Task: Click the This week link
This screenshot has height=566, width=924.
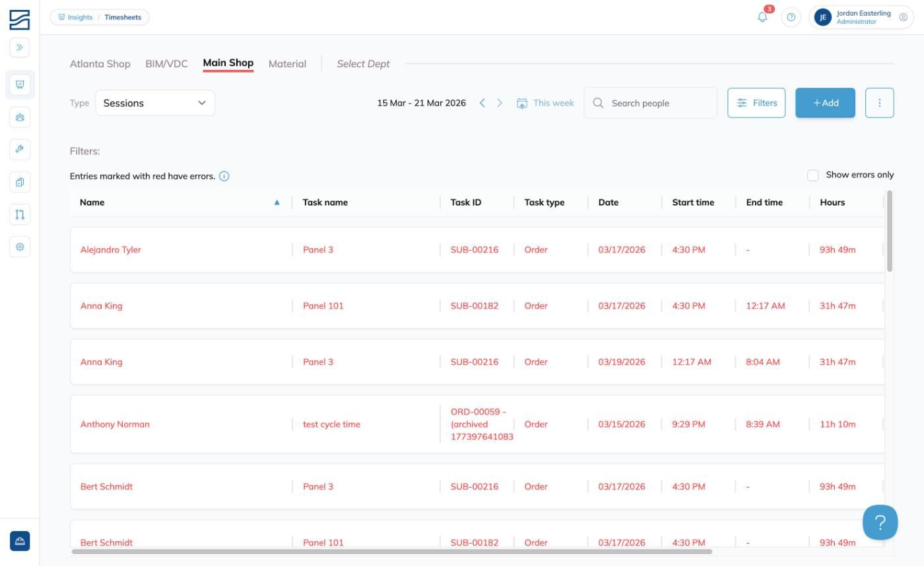Action: (x=554, y=103)
